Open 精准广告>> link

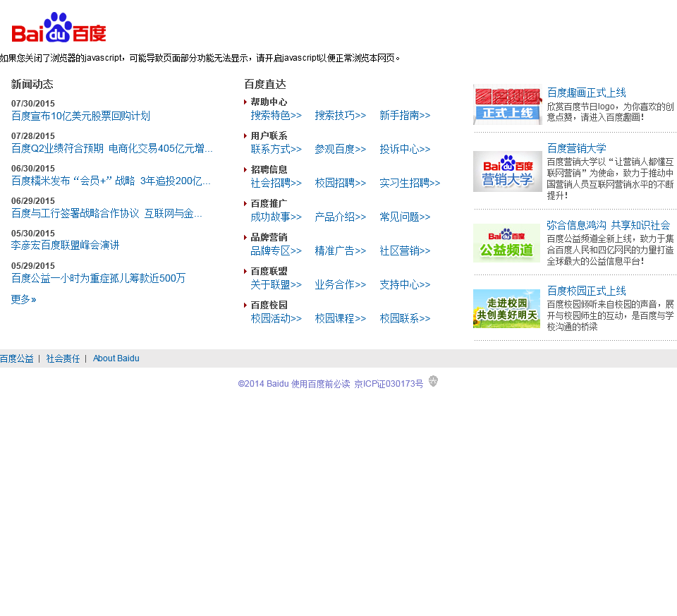[x=341, y=250]
